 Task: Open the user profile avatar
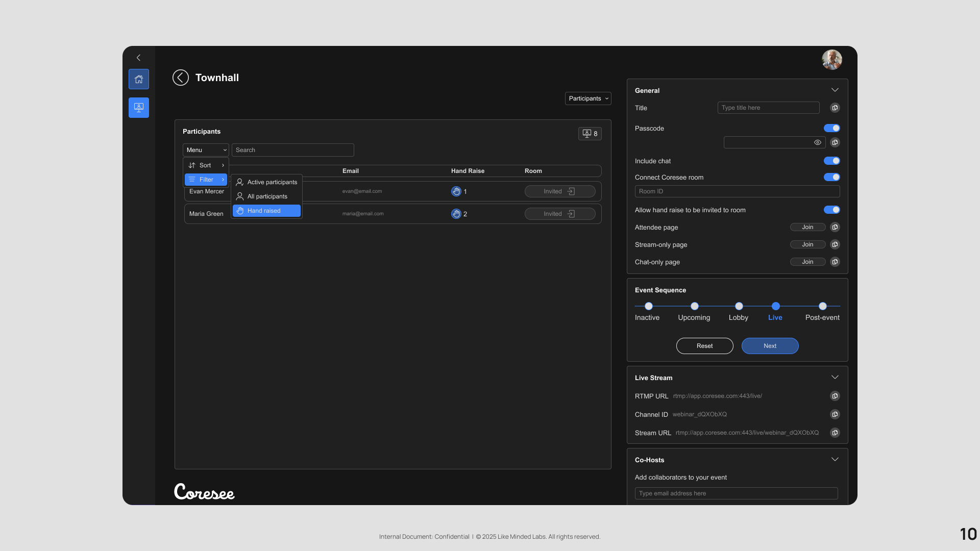[x=831, y=60]
